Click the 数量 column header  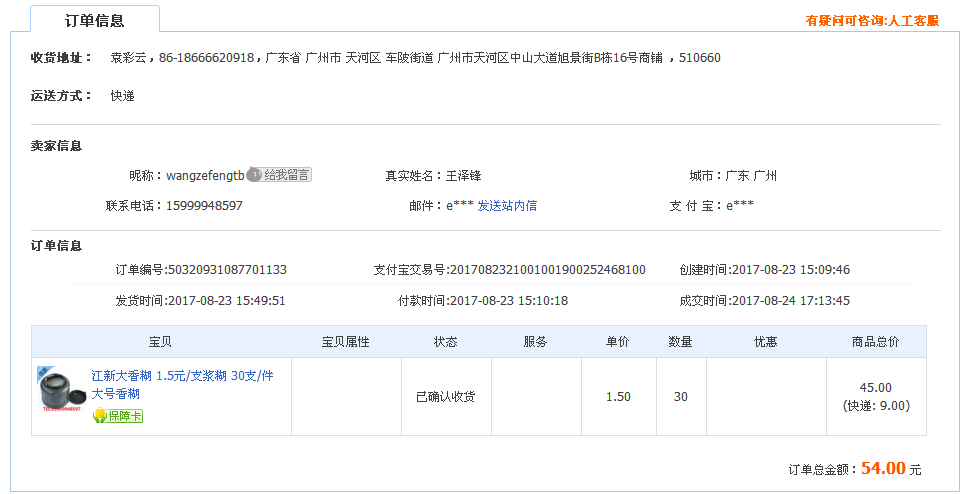point(680,342)
